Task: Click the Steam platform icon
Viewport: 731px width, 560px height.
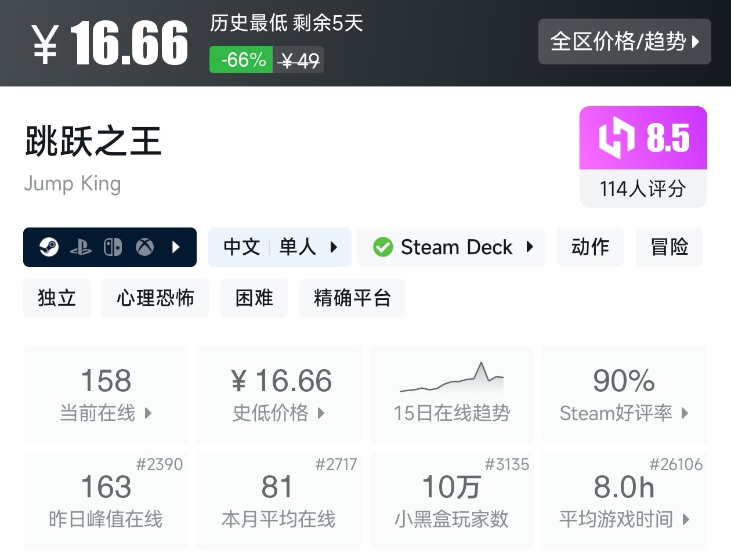Action: point(49,247)
